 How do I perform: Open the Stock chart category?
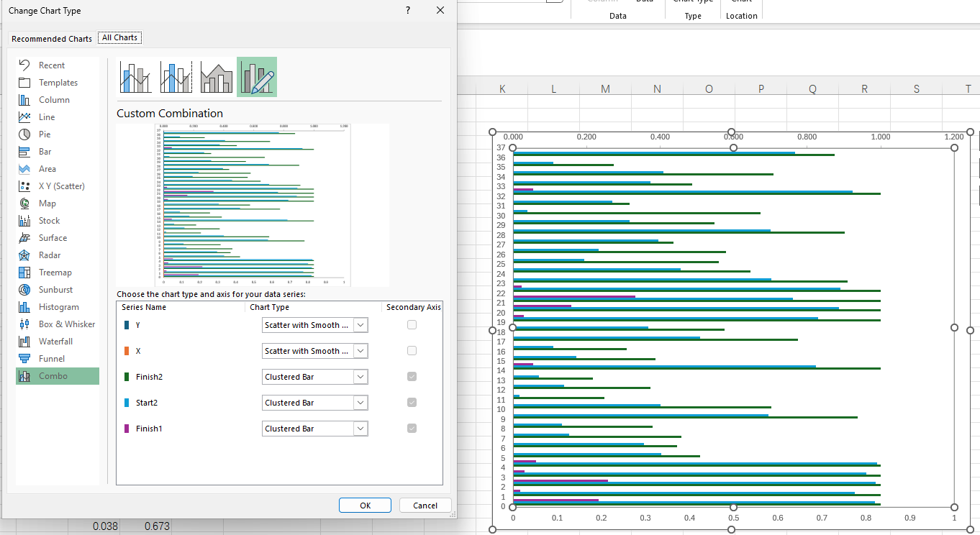coord(58,221)
